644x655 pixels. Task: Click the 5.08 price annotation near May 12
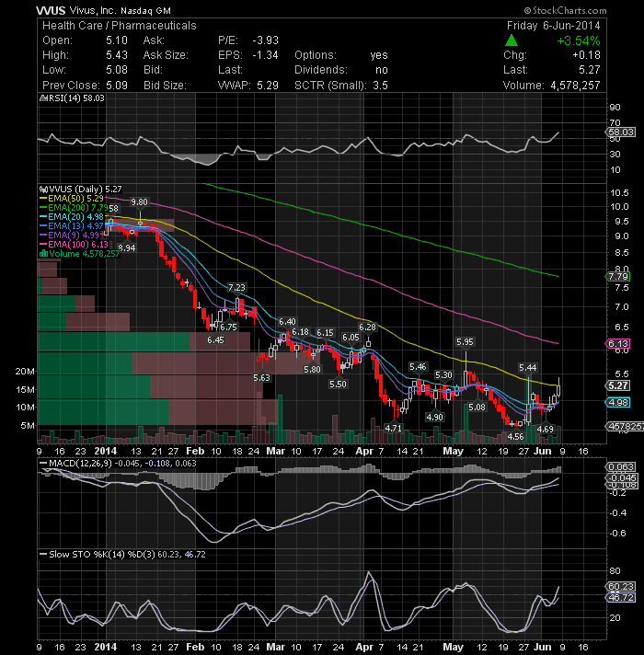point(477,407)
